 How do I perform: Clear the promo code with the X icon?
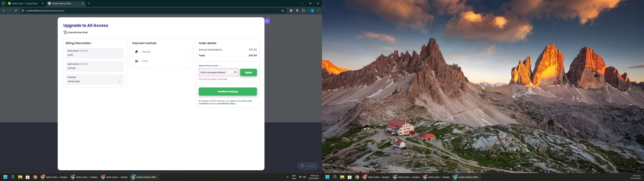(x=235, y=72)
